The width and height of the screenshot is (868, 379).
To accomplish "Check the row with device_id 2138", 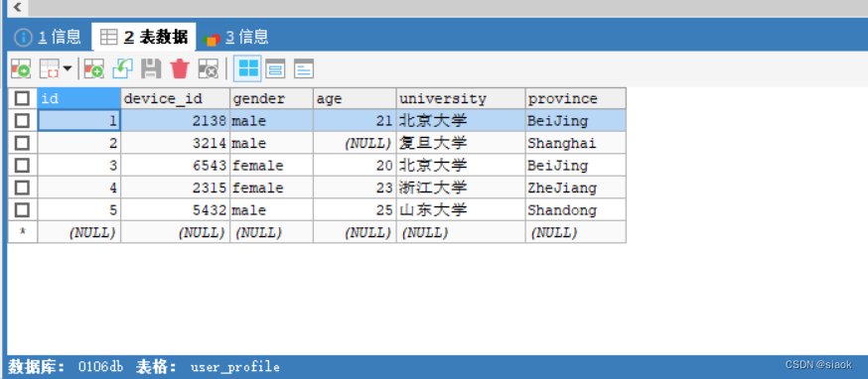I will pos(22,121).
